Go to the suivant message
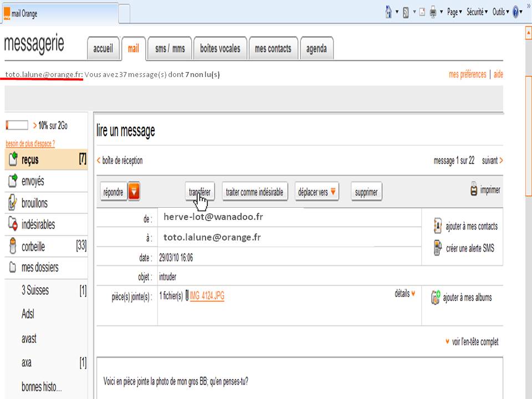 [x=492, y=160]
